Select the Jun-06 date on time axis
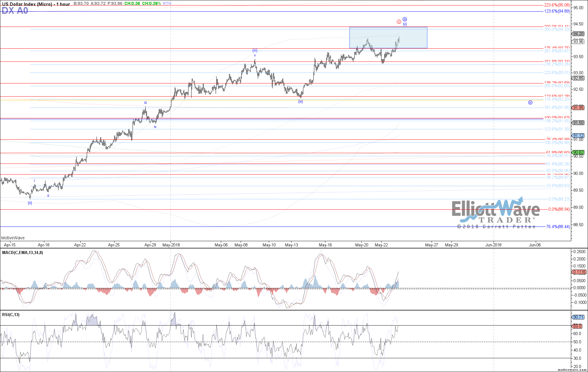Viewport: 588px width, 372px height. click(535, 245)
